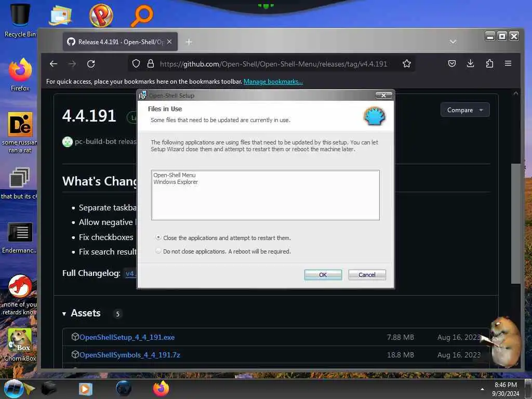Viewport: 532px width, 399px height.
Task: Open the 'none of you' red dragon icon
Action: [20, 295]
